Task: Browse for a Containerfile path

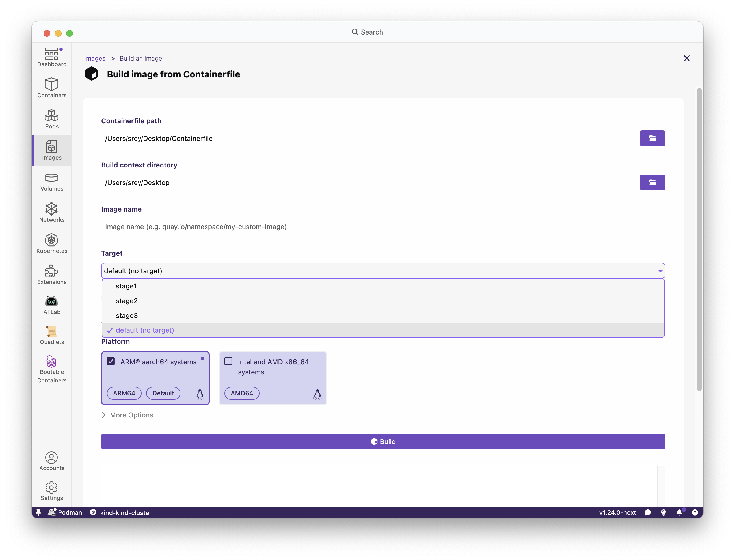Action: click(652, 138)
